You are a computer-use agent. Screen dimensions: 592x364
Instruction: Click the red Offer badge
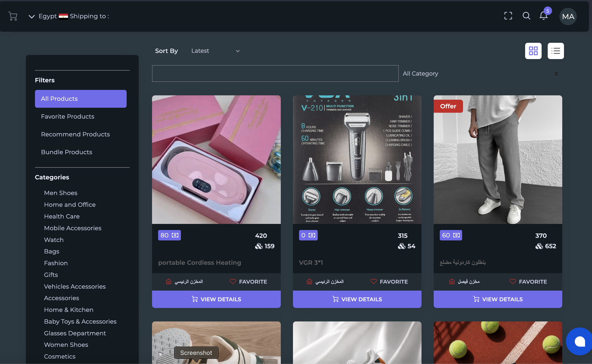coord(448,106)
